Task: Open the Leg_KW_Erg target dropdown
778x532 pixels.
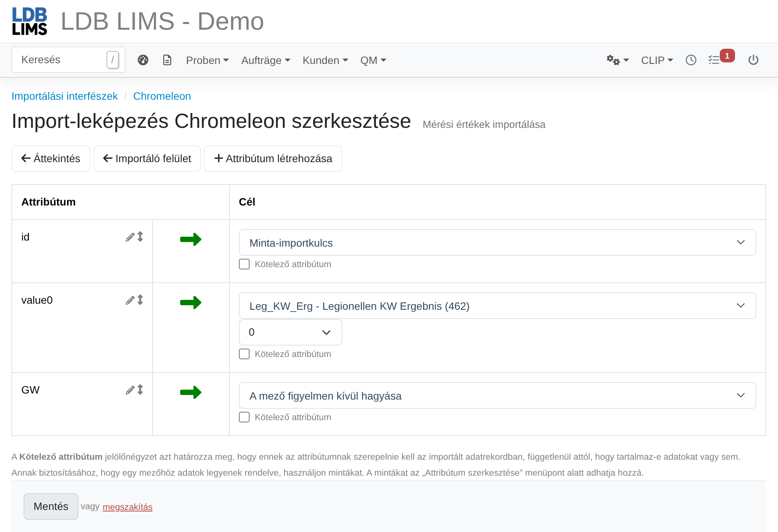Action: coord(497,306)
